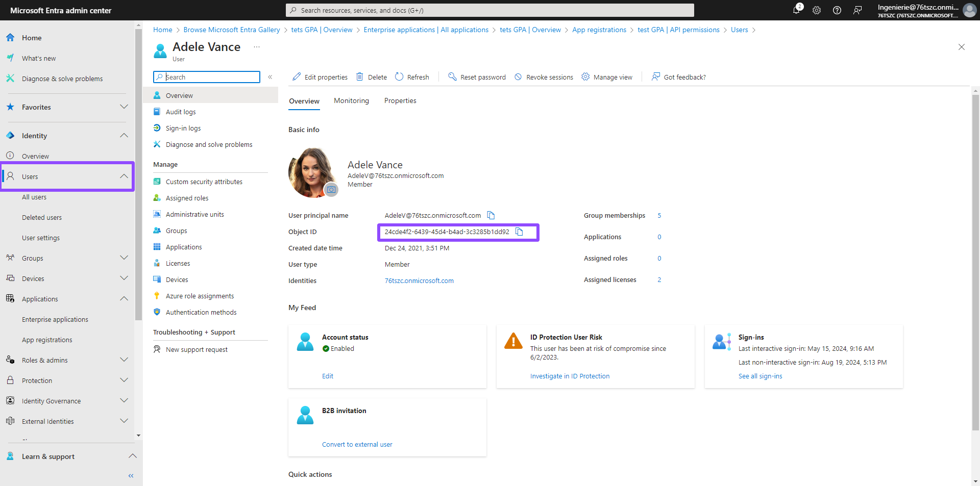Open the more options ellipsis beside Adele Vance
Image resolution: width=980 pixels, height=486 pixels.
(257, 47)
